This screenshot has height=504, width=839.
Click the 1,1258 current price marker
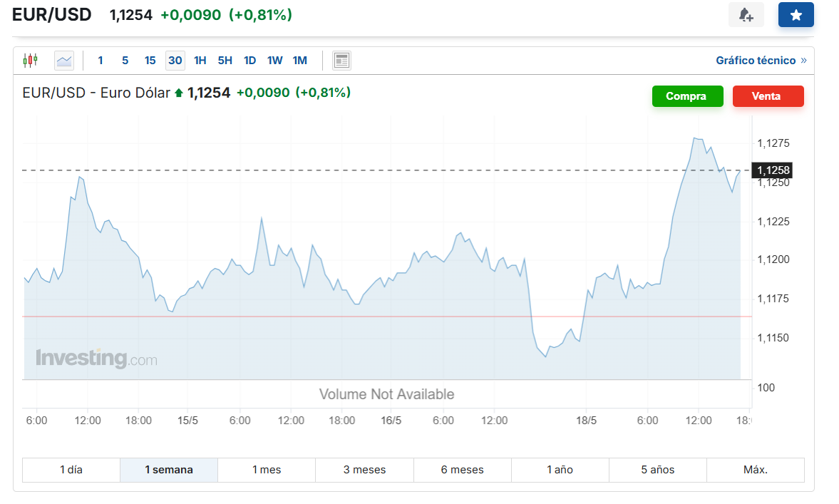coord(773,170)
